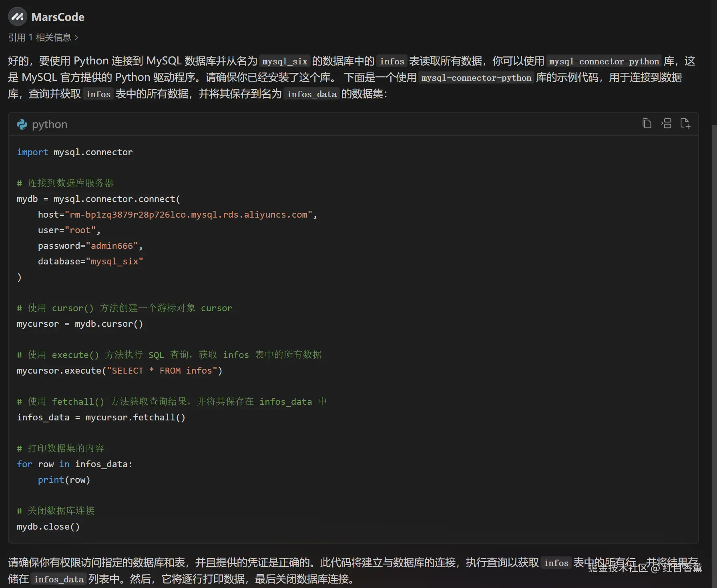Click inline 'mysql-connector-python' after 你可以使用

[x=604, y=61]
